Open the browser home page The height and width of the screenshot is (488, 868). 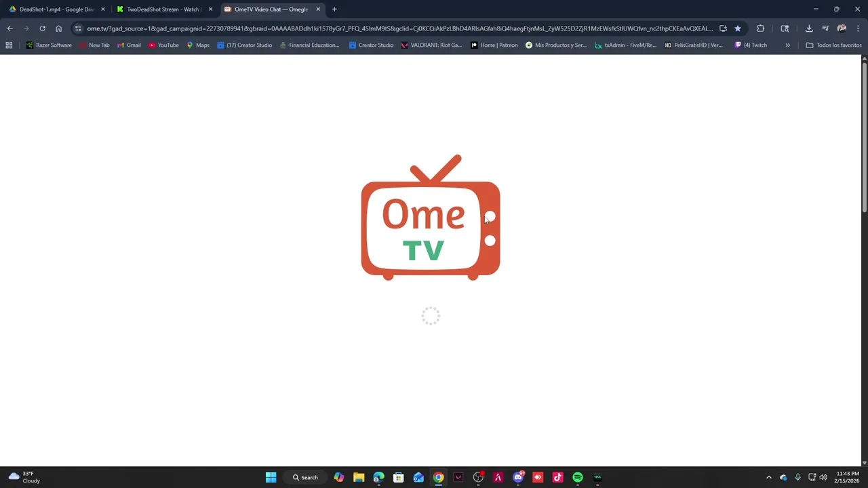point(58,28)
